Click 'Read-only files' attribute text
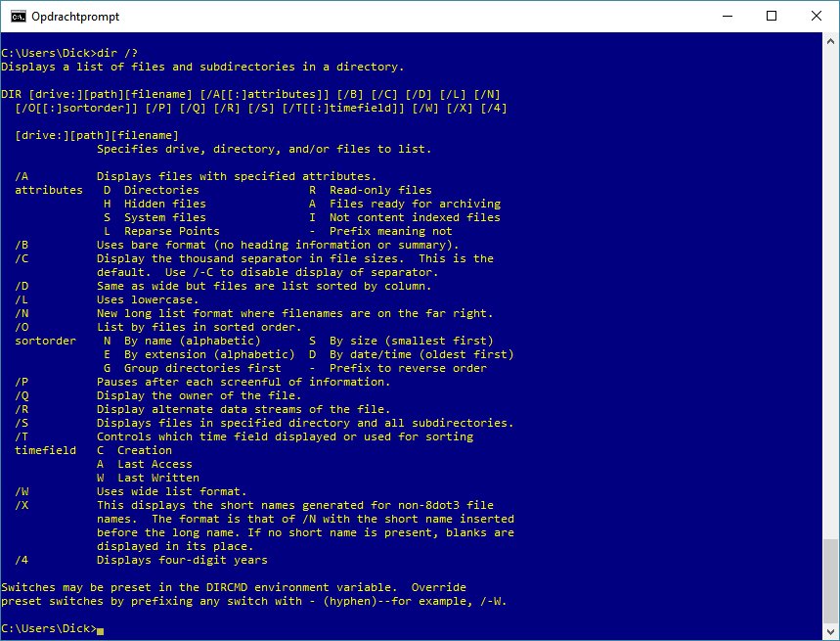Image resolution: width=840 pixels, height=641 pixels. (381, 190)
